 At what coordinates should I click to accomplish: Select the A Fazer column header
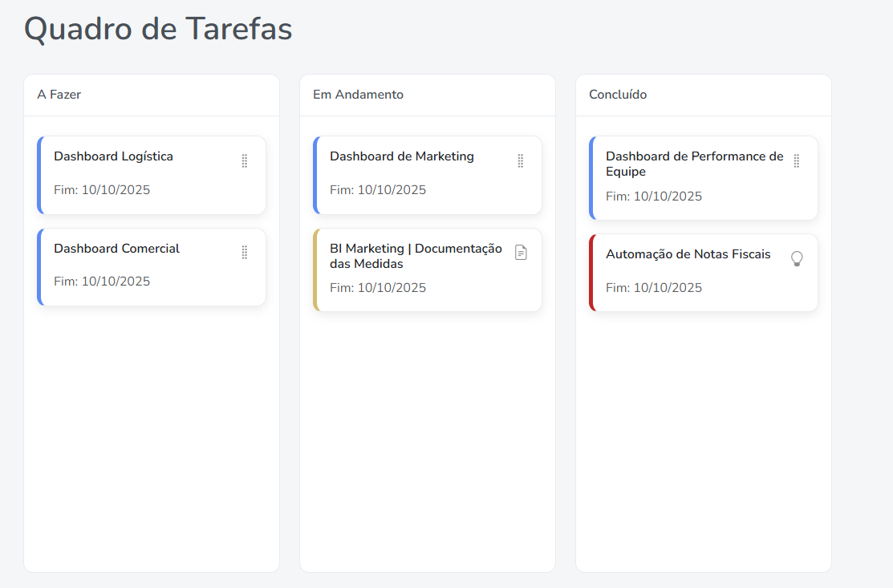tap(58, 95)
